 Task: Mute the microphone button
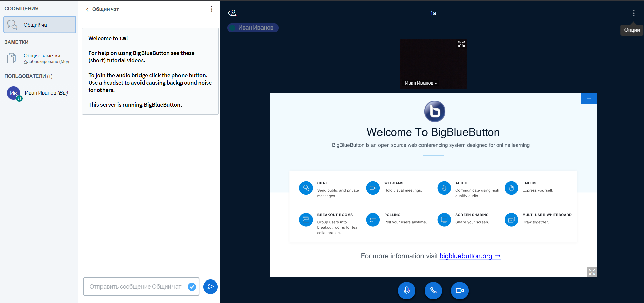click(406, 291)
